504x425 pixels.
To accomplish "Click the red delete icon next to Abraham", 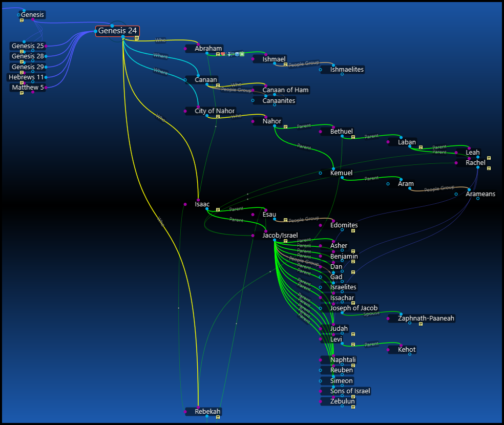I will tap(223, 54).
